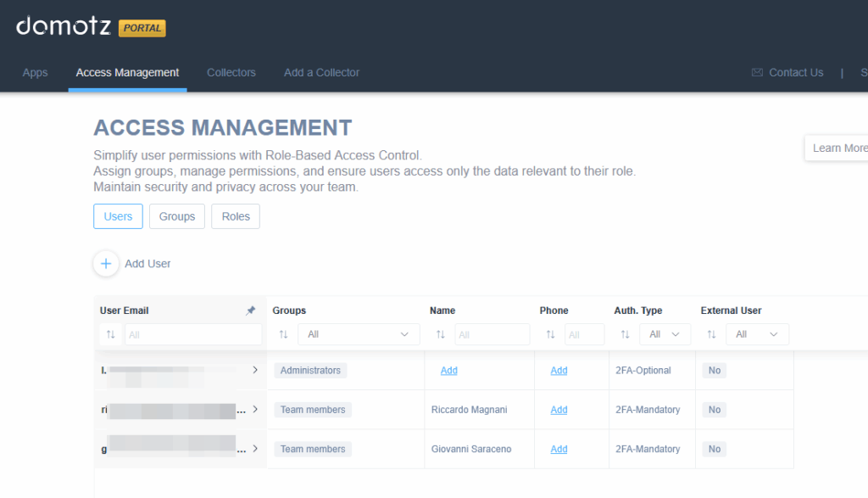This screenshot has width=868, height=498.
Task: Sort by User Email using sort arrows
Action: (x=110, y=335)
